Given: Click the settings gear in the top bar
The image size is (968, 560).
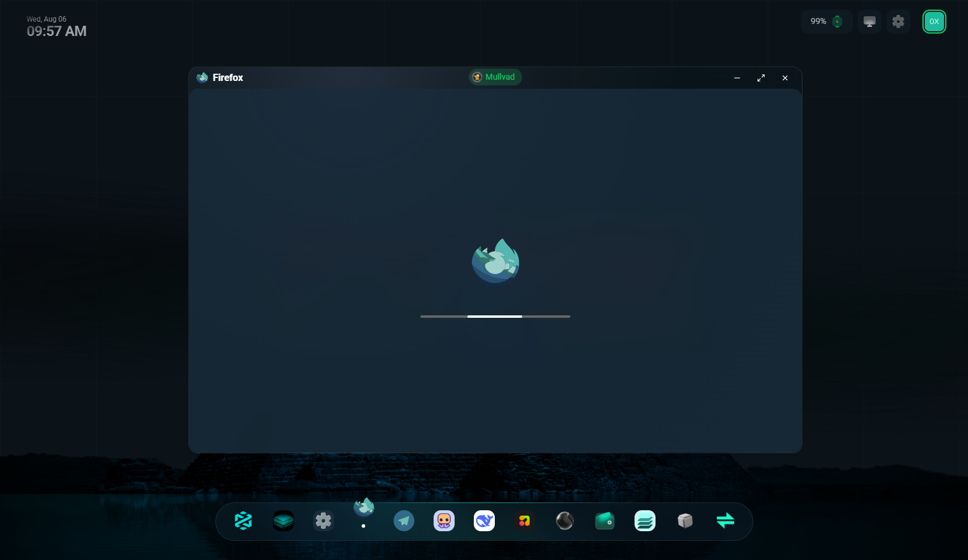Looking at the screenshot, I should click(x=898, y=21).
